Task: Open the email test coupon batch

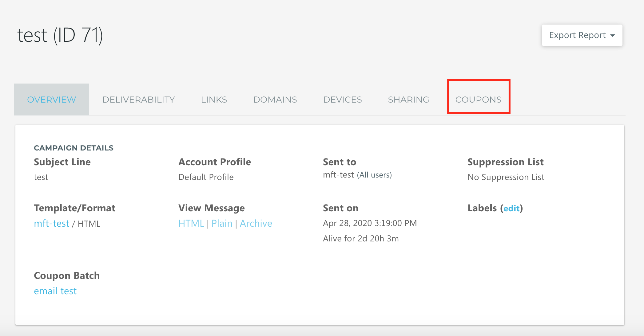Action: 55,291
